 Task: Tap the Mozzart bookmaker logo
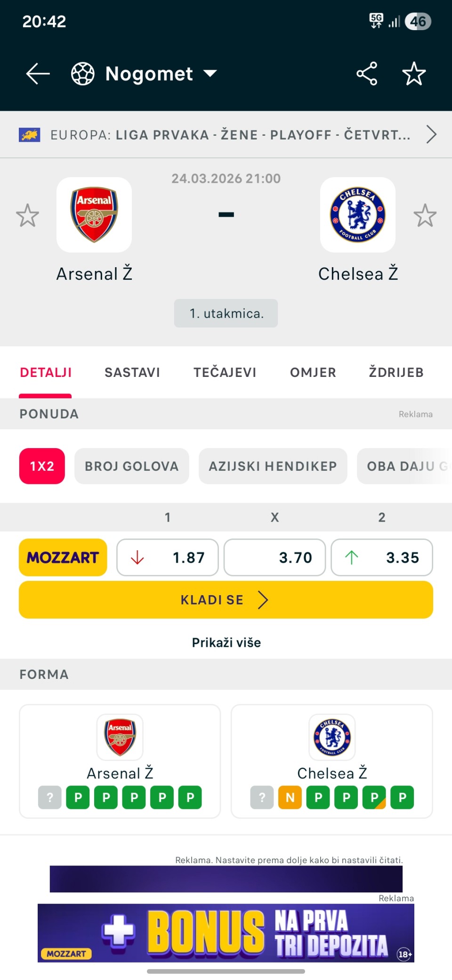point(63,557)
